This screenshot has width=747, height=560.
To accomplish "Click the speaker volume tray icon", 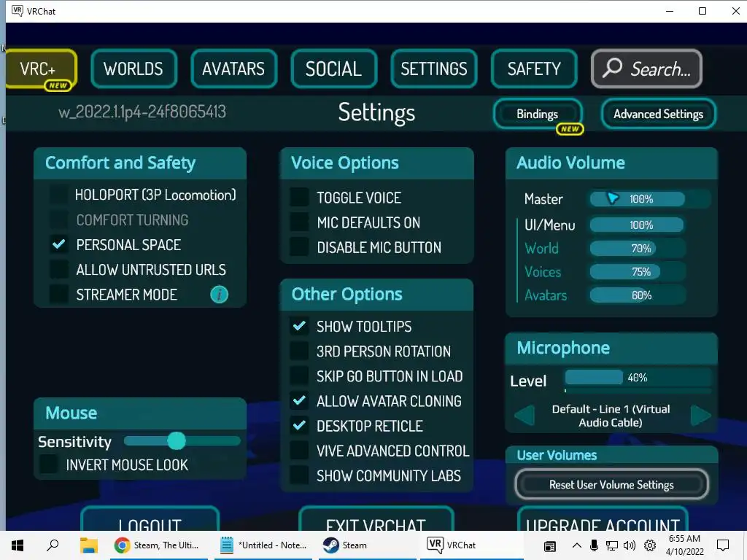I will 630,545.
